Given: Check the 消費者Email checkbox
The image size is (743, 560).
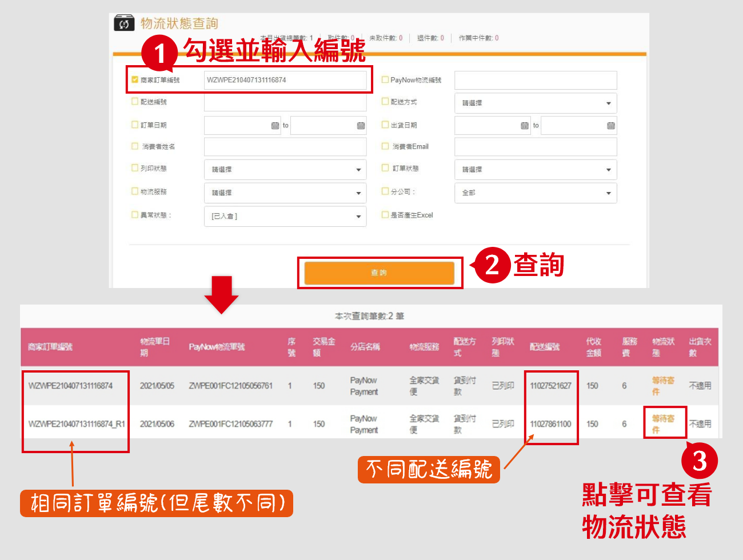Looking at the screenshot, I should coord(385,146).
